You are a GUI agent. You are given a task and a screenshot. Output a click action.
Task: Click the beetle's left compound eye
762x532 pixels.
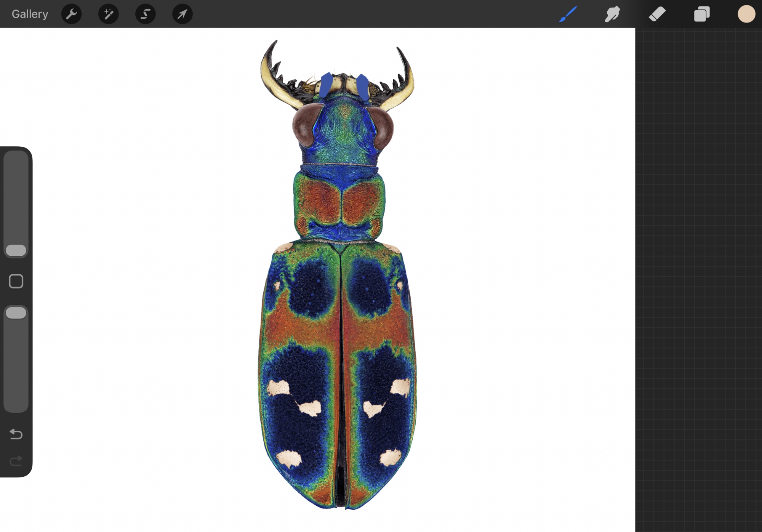click(303, 125)
